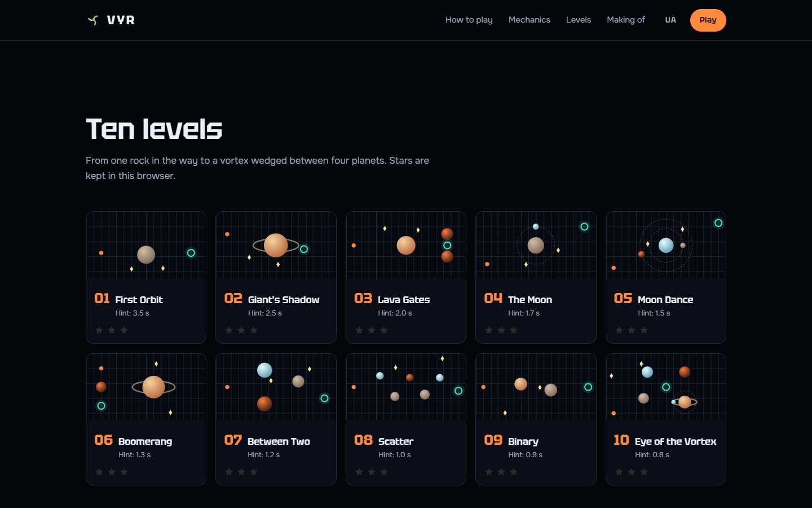Image resolution: width=812 pixels, height=508 pixels.
Task: Open level 01 First Orbit preview
Action: (146, 246)
